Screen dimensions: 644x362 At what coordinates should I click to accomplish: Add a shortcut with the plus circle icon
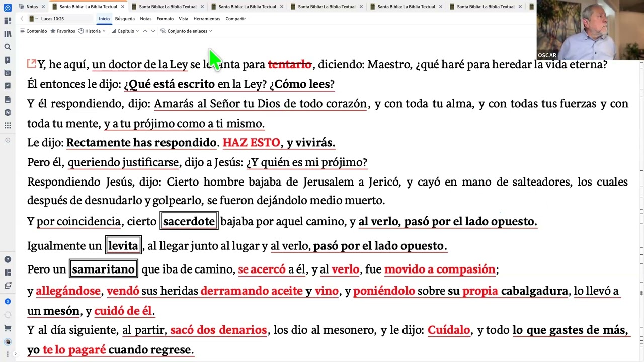click(8, 140)
